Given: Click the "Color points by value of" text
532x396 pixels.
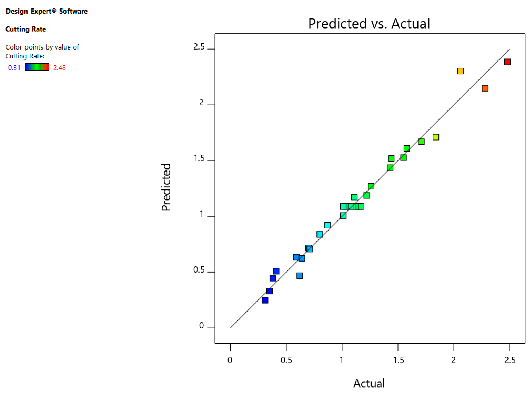Looking at the screenshot, I should point(42,47).
